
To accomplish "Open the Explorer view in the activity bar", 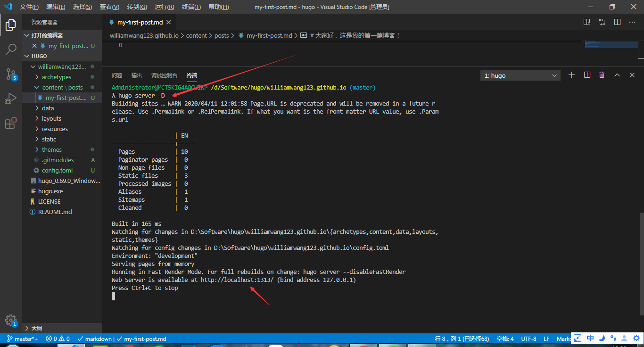I will click(11, 25).
